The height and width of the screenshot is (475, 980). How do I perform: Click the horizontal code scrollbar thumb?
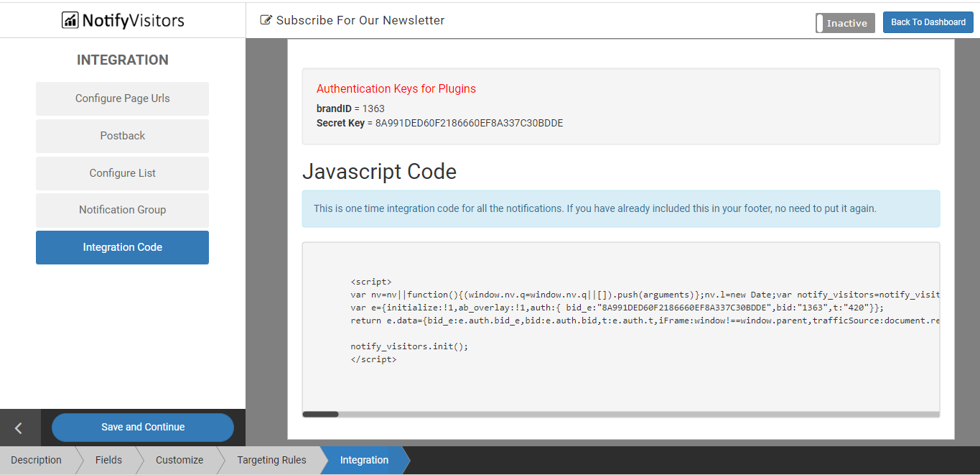[320, 414]
